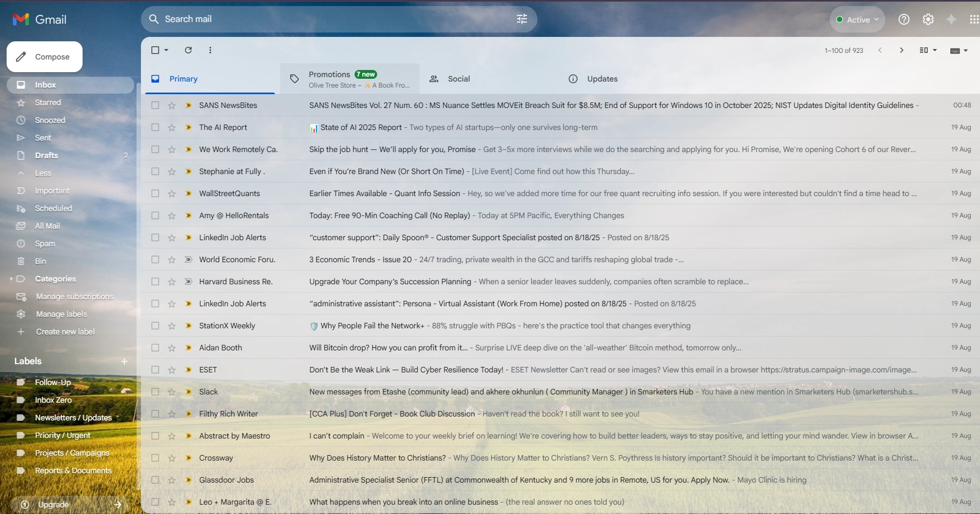980x514 pixels.
Task: Open the Settings gear
Action: click(x=928, y=19)
